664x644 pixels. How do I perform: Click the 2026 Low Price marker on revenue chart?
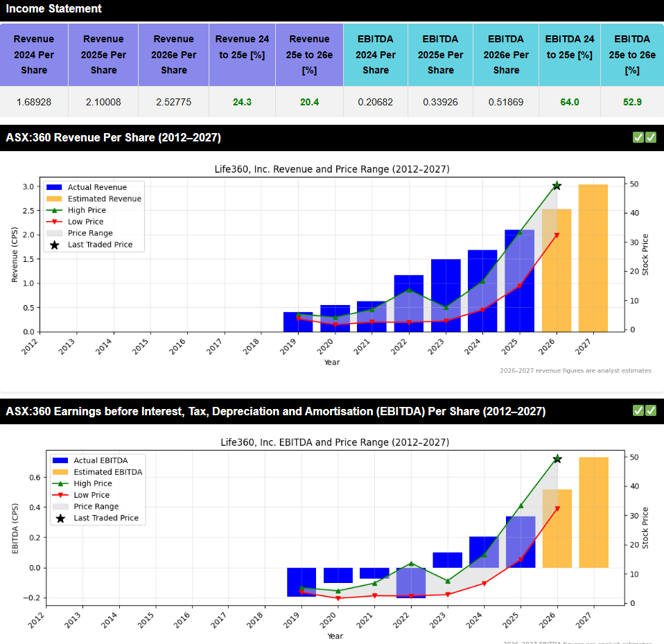click(x=557, y=235)
